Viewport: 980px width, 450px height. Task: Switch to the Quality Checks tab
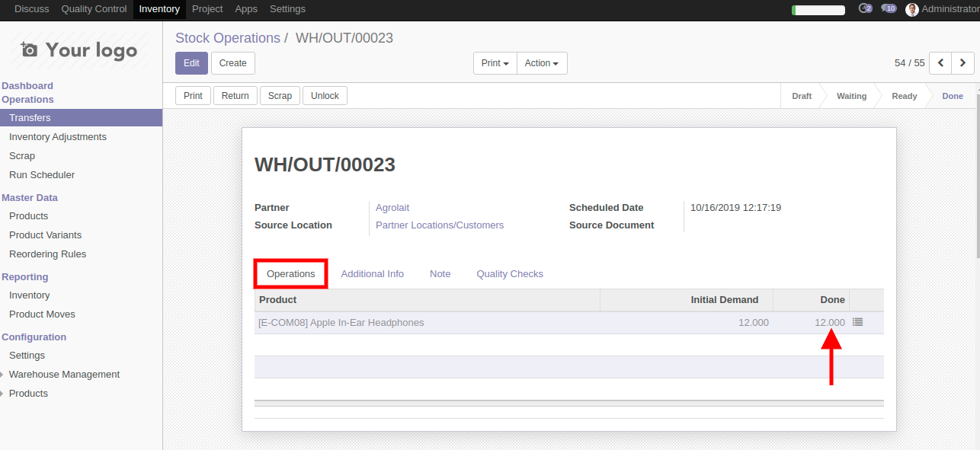(509, 274)
